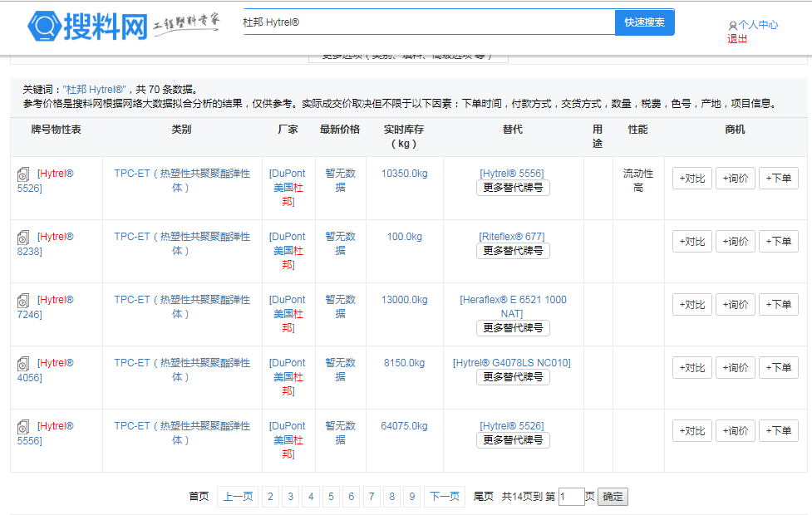The width and height of the screenshot is (812, 515).
Task: Click the person icon beside 个人中心
Action: coord(731,26)
